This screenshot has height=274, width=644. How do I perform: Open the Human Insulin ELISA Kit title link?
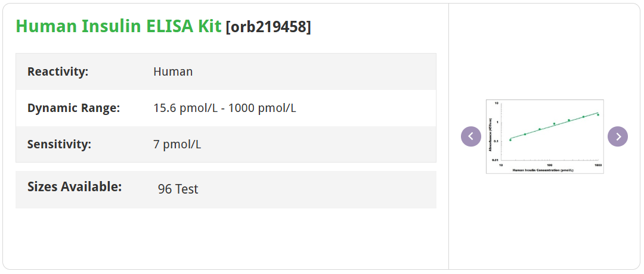pyautogui.click(x=119, y=26)
